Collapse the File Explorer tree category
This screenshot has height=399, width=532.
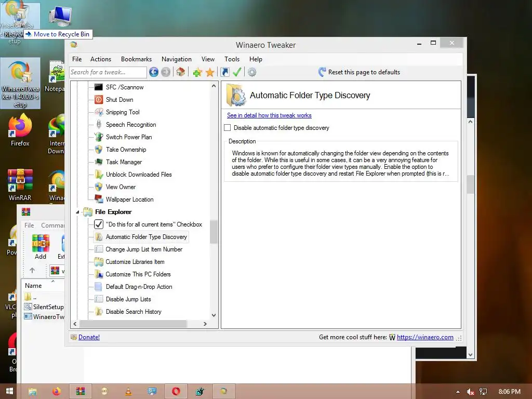pyautogui.click(x=77, y=212)
